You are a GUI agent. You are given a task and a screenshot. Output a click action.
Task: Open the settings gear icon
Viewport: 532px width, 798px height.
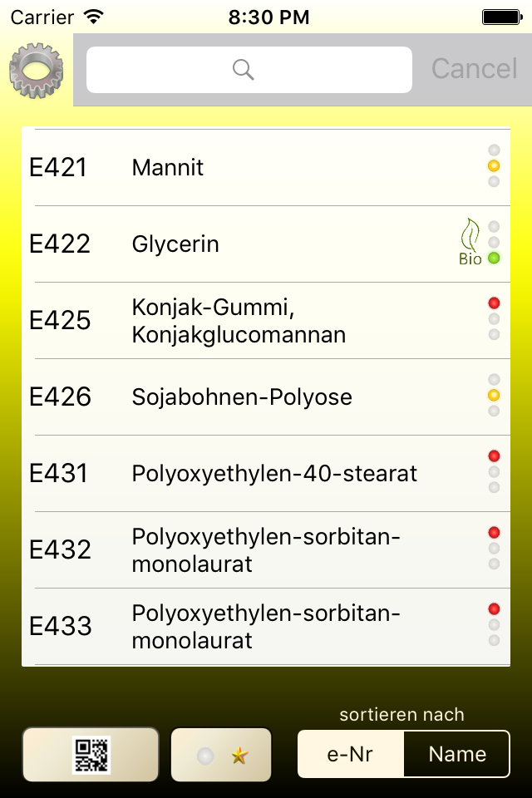(x=35, y=71)
